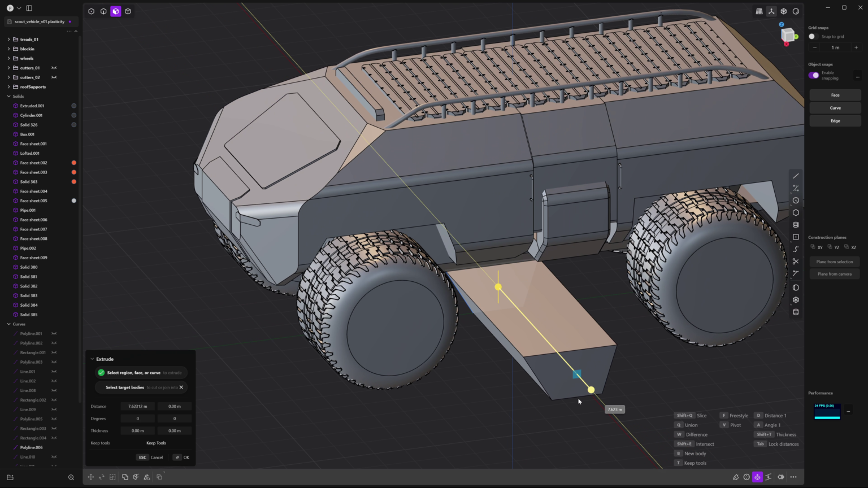Viewport: 868px width, 488px height.
Task: Select the S-shaped bridge curve tool
Action: 796,250
